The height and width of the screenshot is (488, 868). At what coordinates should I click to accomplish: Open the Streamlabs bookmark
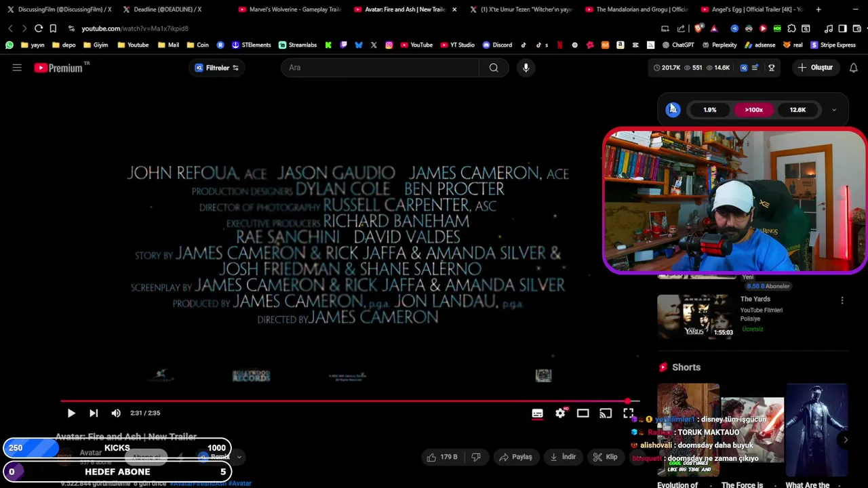point(298,45)
